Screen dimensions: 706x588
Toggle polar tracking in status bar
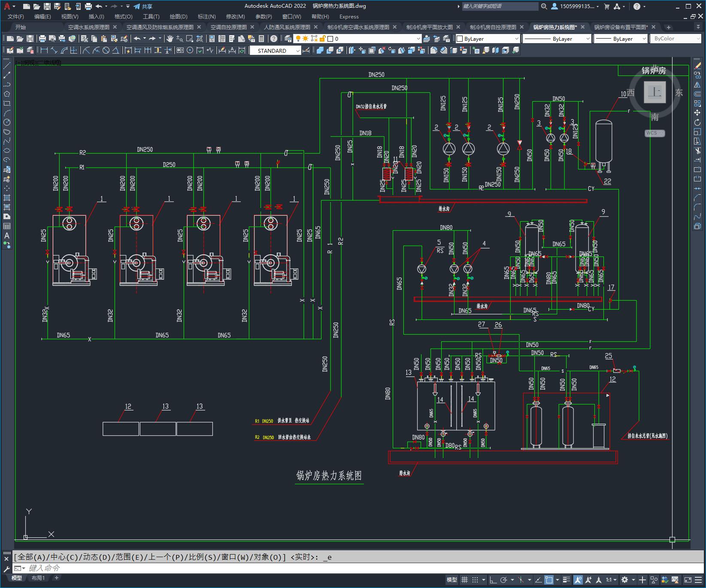pos(504,580)
